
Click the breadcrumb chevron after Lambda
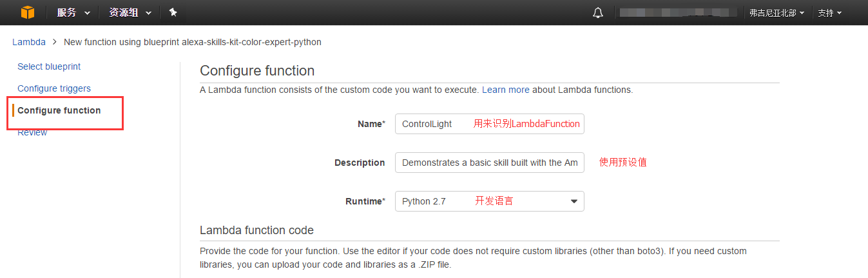[x=55, y=42]
